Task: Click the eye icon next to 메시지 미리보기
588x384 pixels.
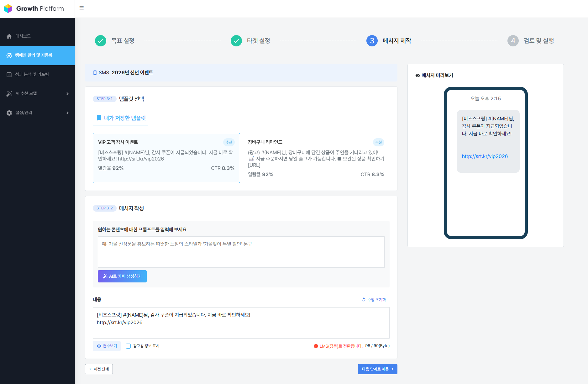Action: pyautogui.click(x=417, y=75)
